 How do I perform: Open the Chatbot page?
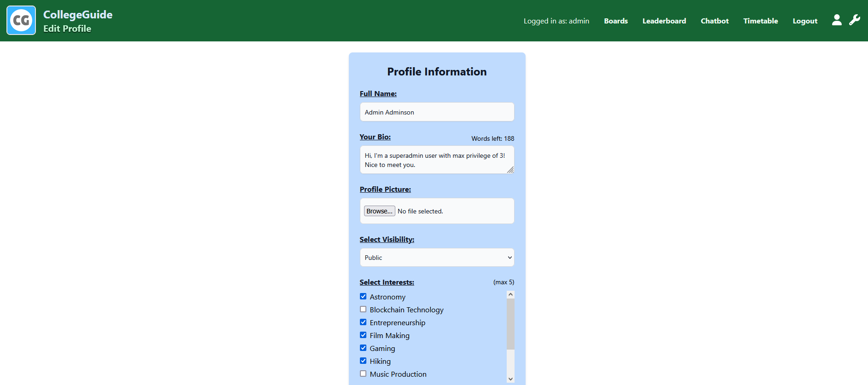714,21
